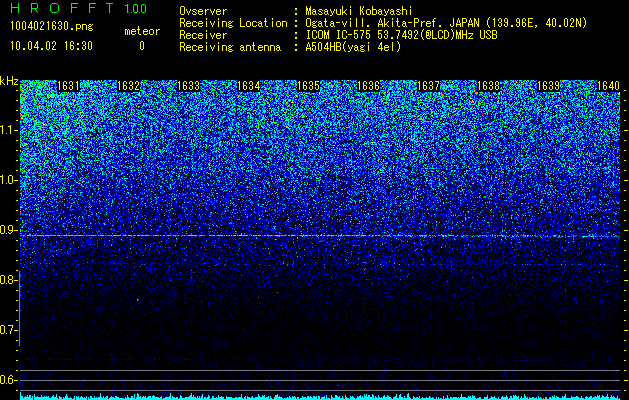The width and height of the screenshot is (629, 400).
Task: Click the file name 1004021630.png
Action: [51, 27]
